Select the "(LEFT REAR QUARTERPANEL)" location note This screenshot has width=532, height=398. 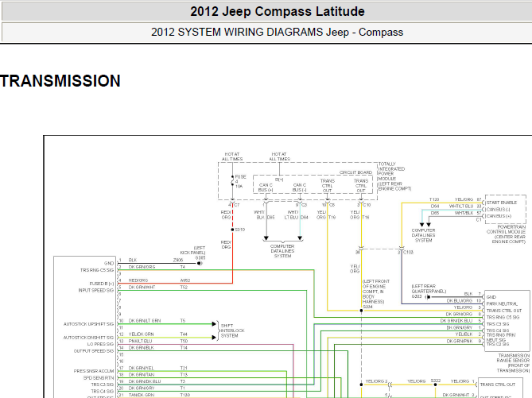click(x=429, y=289)
